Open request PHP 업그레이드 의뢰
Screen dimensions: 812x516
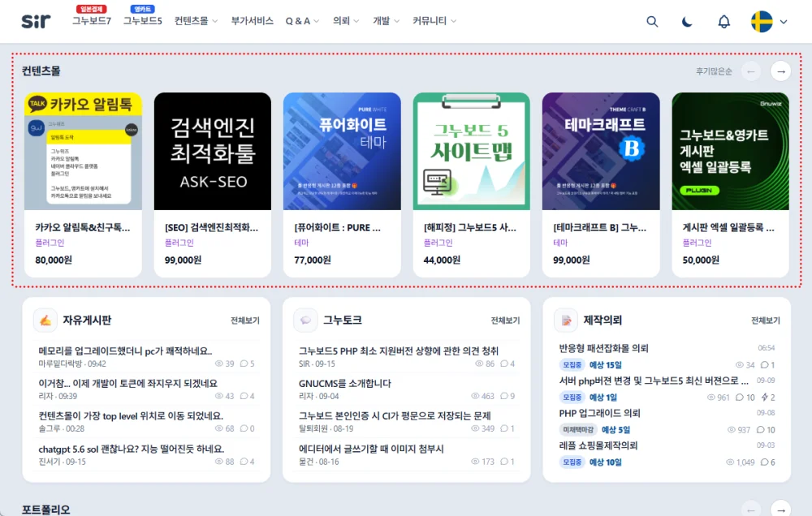click(600, 413)
